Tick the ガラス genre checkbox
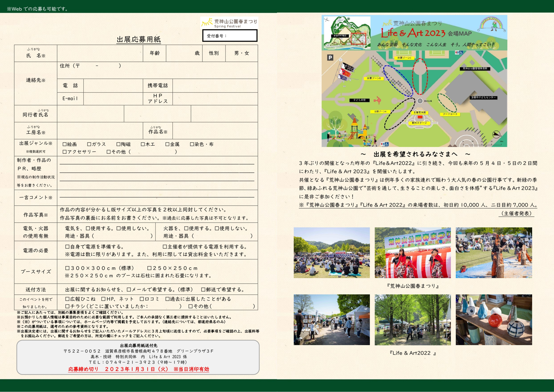 point(89,144)
